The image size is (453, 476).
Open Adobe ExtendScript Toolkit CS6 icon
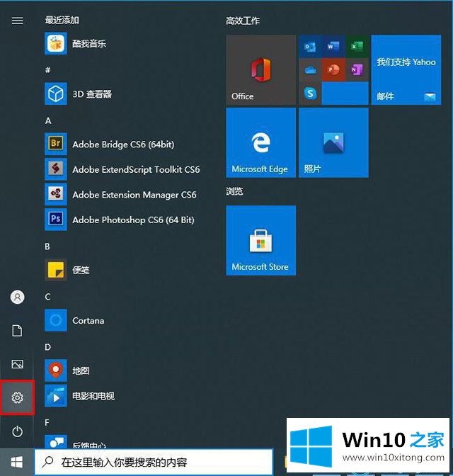pos(56,169)
